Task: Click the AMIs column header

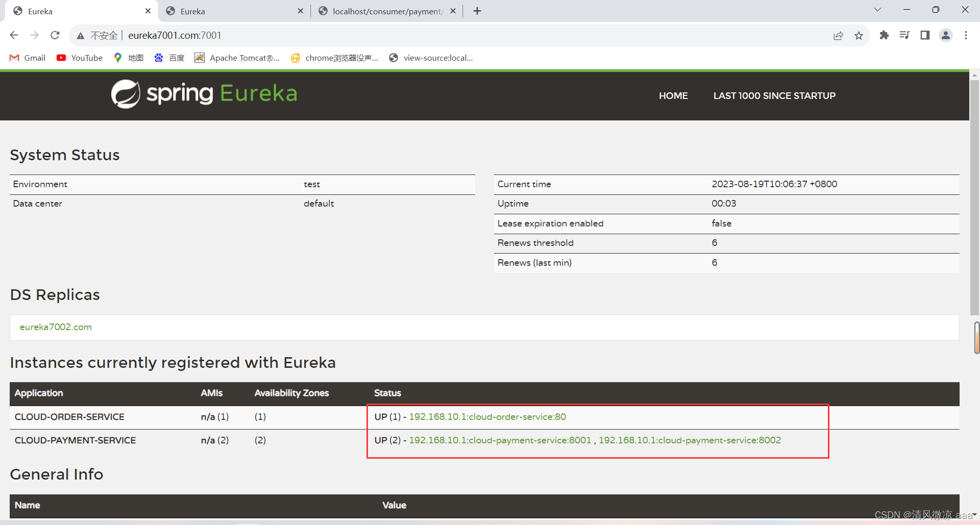Action: (x=211, y=393)
